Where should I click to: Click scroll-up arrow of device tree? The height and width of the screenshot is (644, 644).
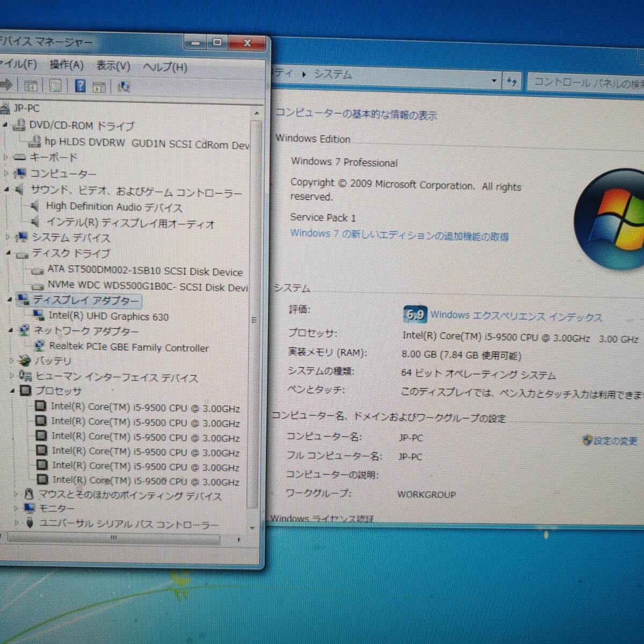[257, 113]
